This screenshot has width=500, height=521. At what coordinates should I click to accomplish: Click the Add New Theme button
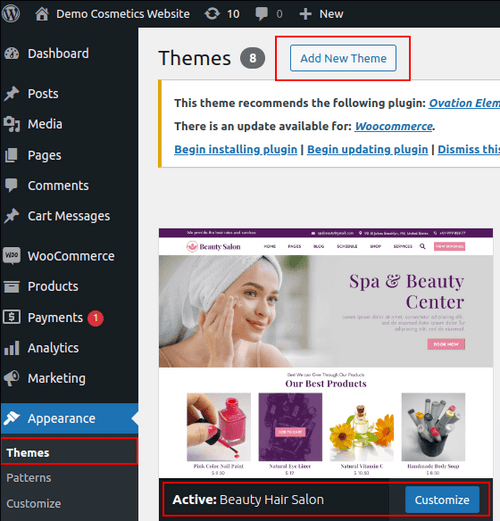coord(343,58)
